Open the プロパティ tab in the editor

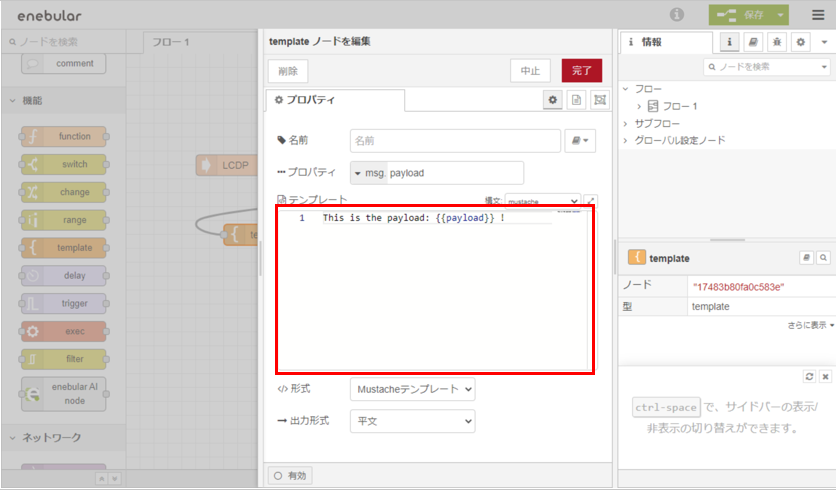(x=335, y=100)
